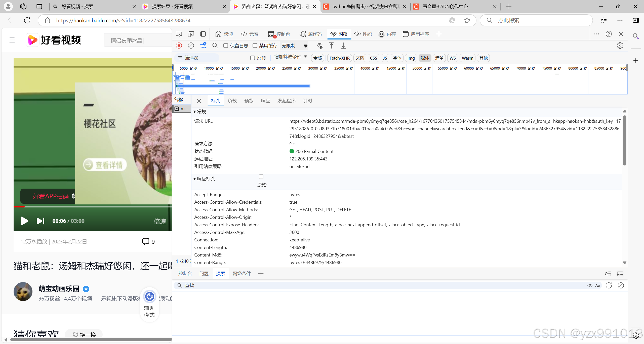Refresh the search results in drawer
This screenshot has width=644, height=344.
(x=609, y=285)
